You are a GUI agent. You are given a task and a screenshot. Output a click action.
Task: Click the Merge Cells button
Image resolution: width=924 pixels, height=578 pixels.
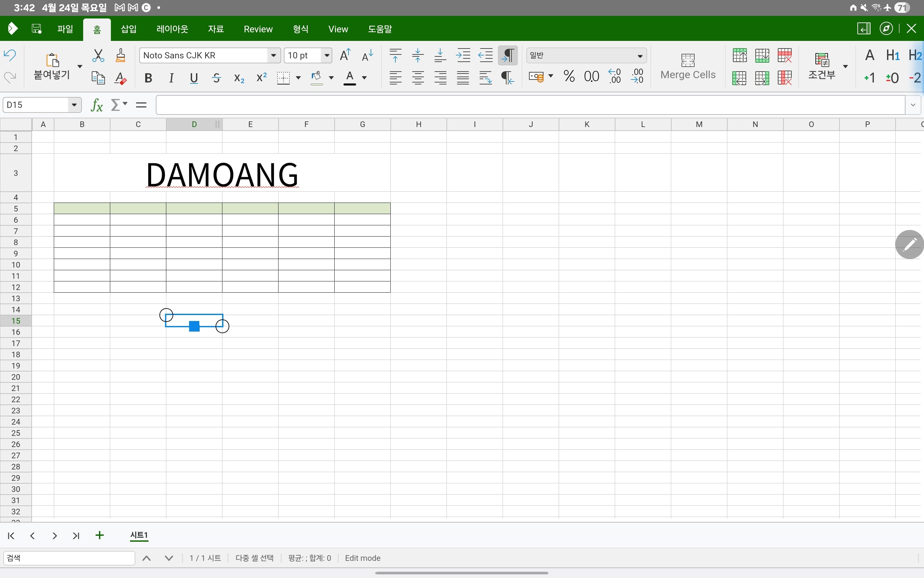point(688,67)
